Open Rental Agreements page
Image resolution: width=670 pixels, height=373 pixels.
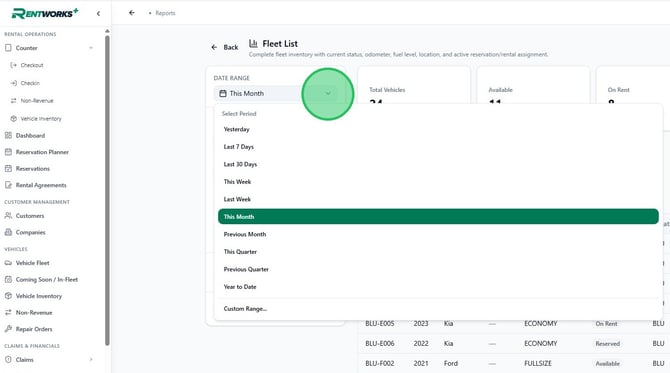tap(41, 185)
